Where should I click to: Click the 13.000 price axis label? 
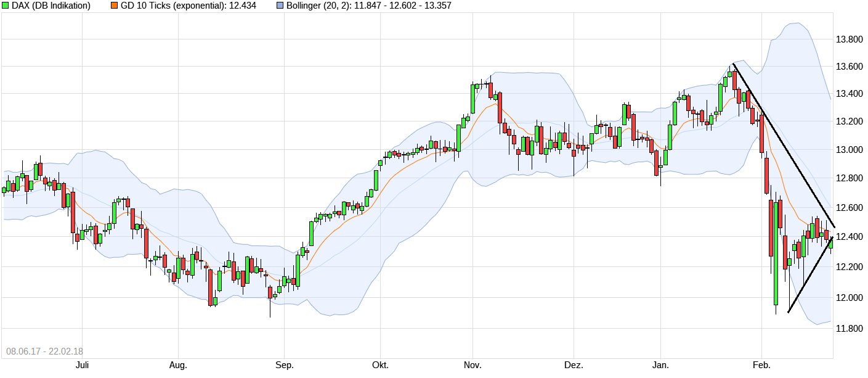click(x=850, y=150)
